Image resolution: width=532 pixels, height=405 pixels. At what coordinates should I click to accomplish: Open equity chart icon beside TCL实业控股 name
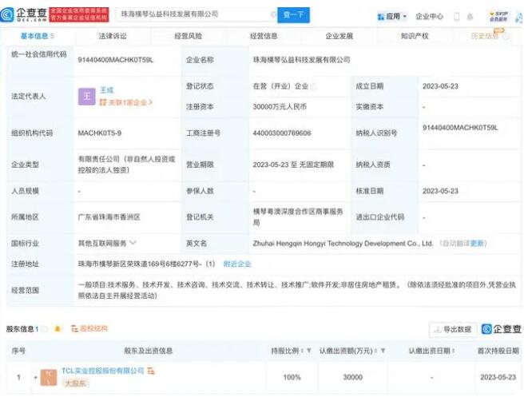pos(151,371)
